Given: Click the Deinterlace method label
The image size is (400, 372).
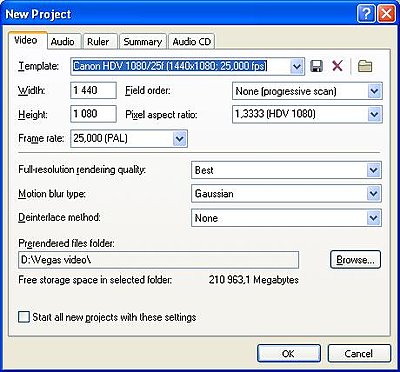Looking at the screenshot, I should pos(59,218).
